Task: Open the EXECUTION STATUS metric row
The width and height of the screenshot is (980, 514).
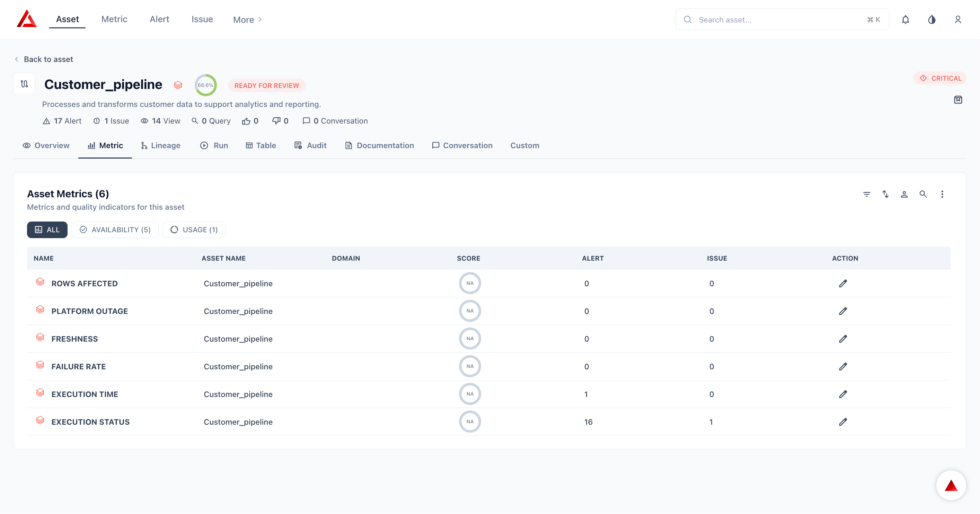Action: point(488,422)
